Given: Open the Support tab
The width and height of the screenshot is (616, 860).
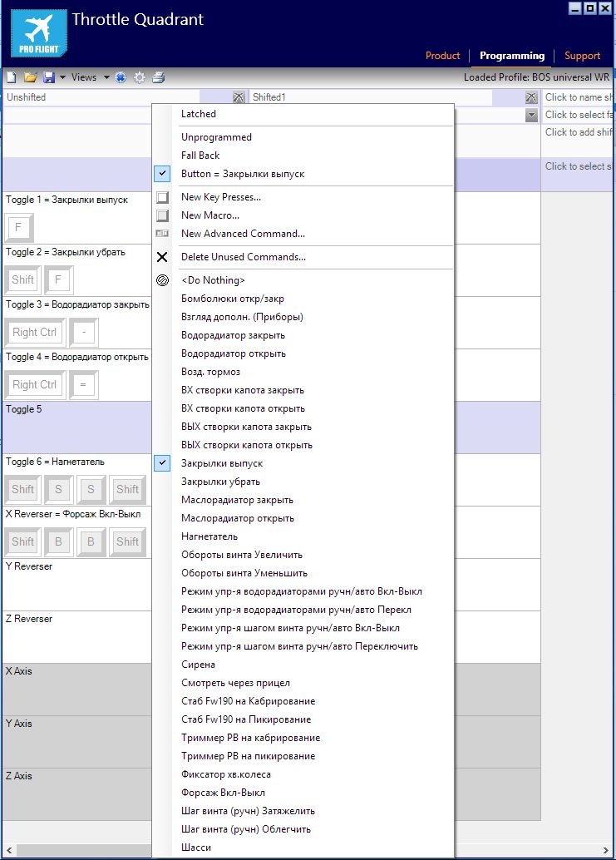Looking at the screenshot, I should coord(582,56).
